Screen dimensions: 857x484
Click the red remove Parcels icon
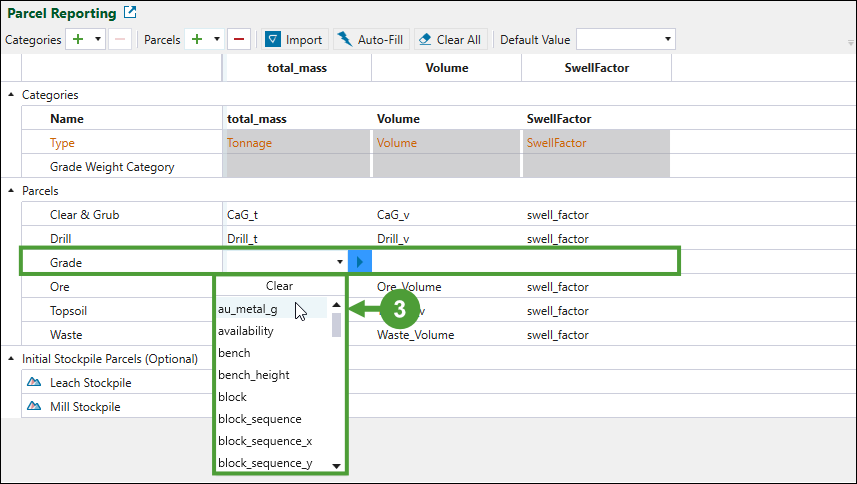[239, 40]
